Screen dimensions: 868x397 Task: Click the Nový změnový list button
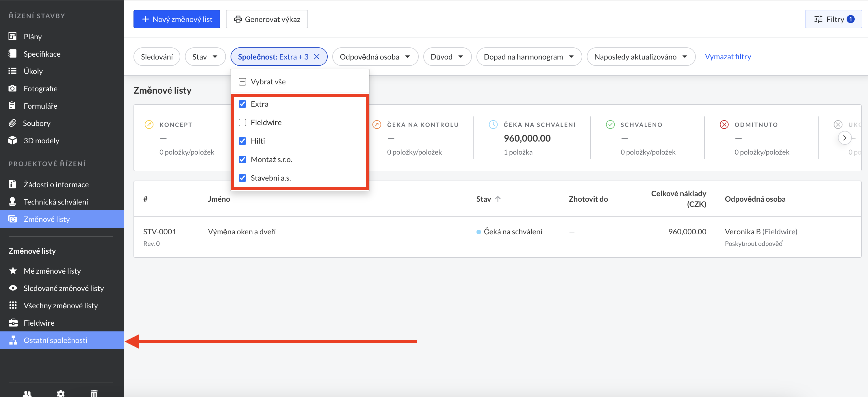pyautogui.click(x=177, y=19)
